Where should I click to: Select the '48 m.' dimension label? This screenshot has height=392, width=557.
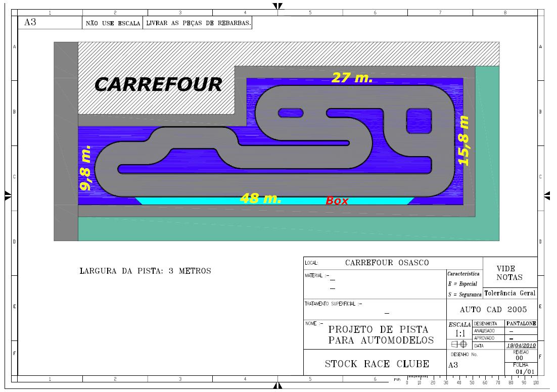[261, 198]
